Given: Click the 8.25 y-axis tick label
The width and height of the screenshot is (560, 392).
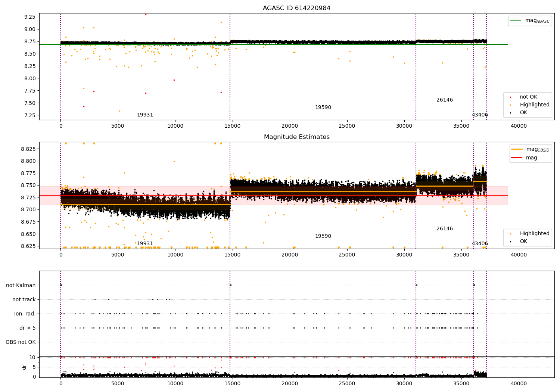Looking at the screenshot, I should tap(29, 66).
